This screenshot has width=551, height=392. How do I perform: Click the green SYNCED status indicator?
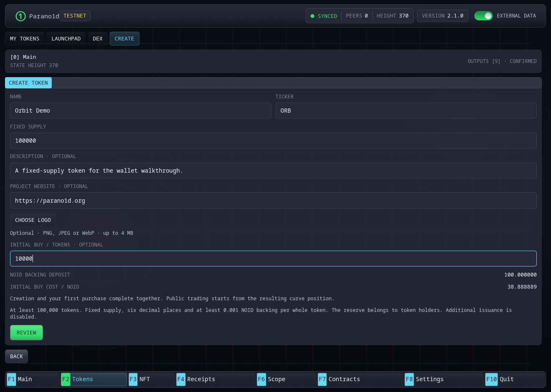pyautogui.click(x=324, y=16)
